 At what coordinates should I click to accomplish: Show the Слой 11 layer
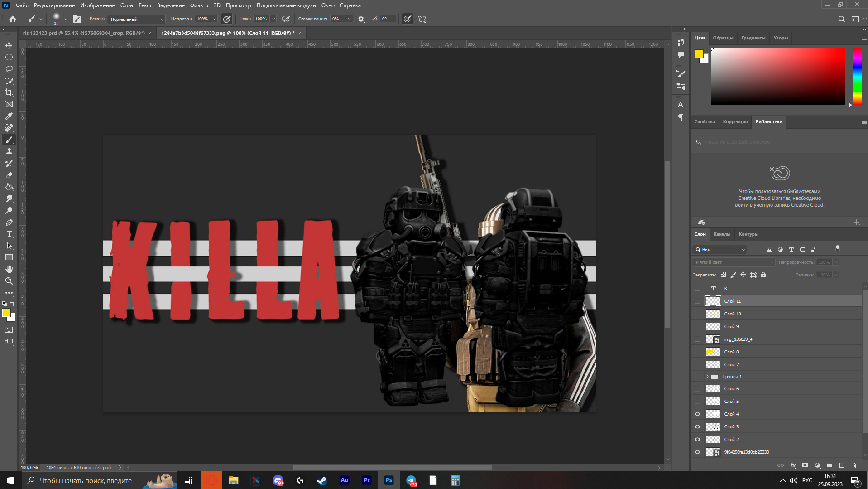[x=697, y=301]
